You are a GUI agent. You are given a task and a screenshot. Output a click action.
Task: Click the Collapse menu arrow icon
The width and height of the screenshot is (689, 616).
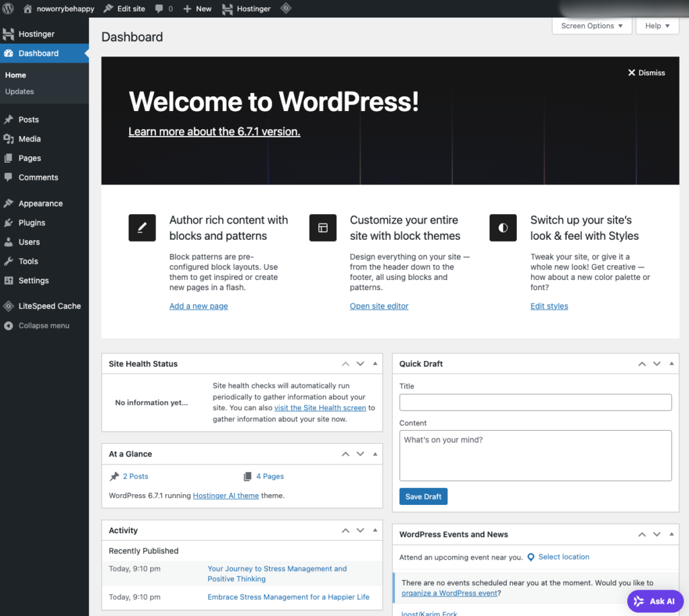(x=8, y=326)
